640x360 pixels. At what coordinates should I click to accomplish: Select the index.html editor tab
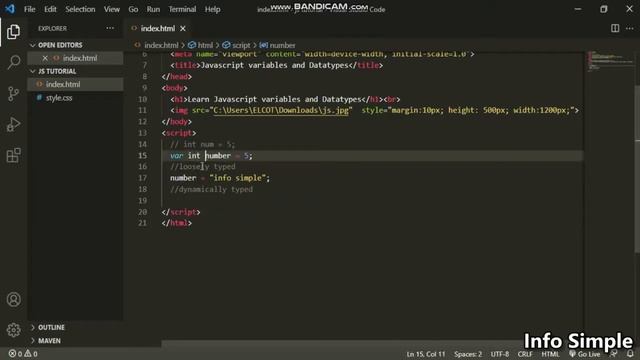pyautogui.click(x=158, y=28)
